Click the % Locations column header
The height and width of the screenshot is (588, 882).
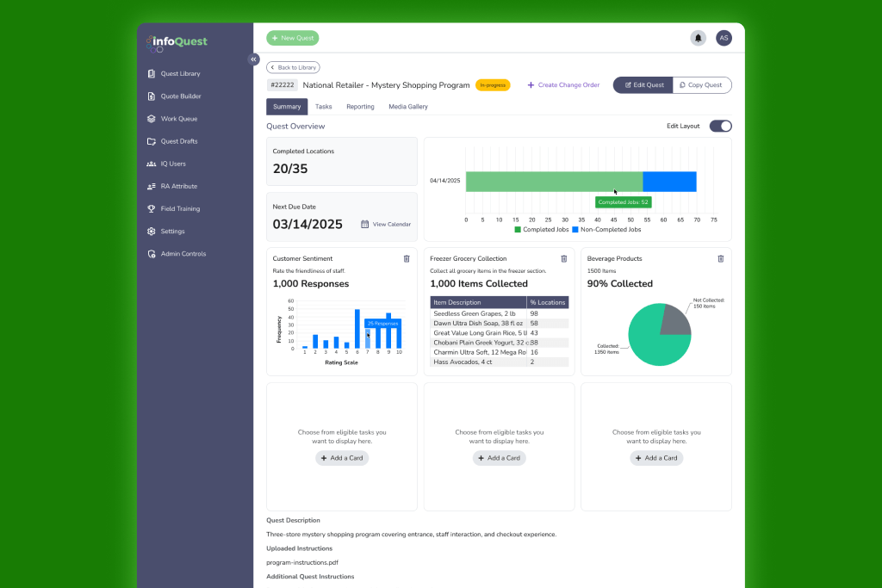point(547,302)
